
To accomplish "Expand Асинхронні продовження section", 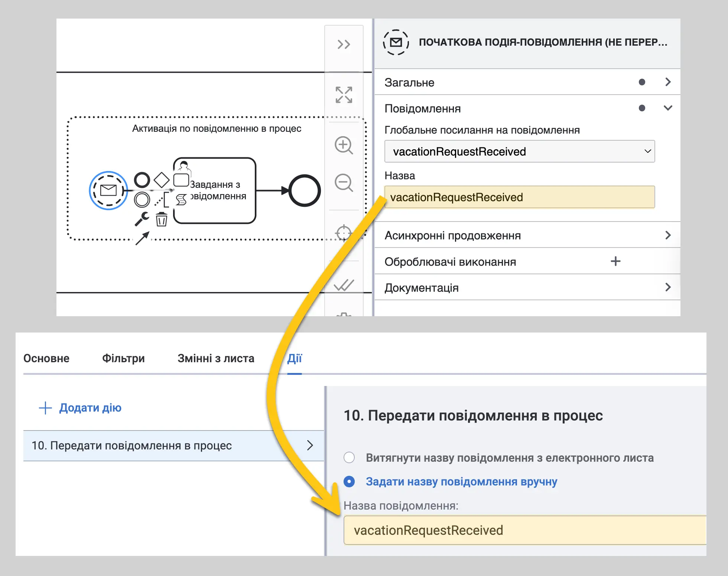I will tap(527, 235).
